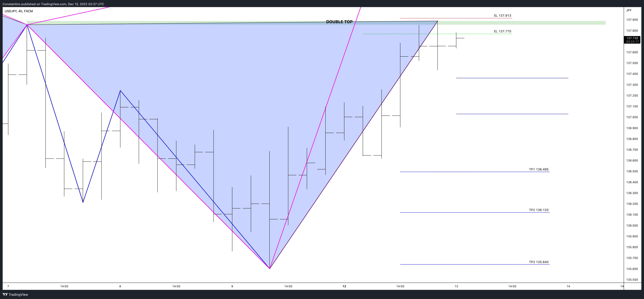Click the 7 date marker on time axis
This screenshot has width=644, height=299.
point(8,286)
